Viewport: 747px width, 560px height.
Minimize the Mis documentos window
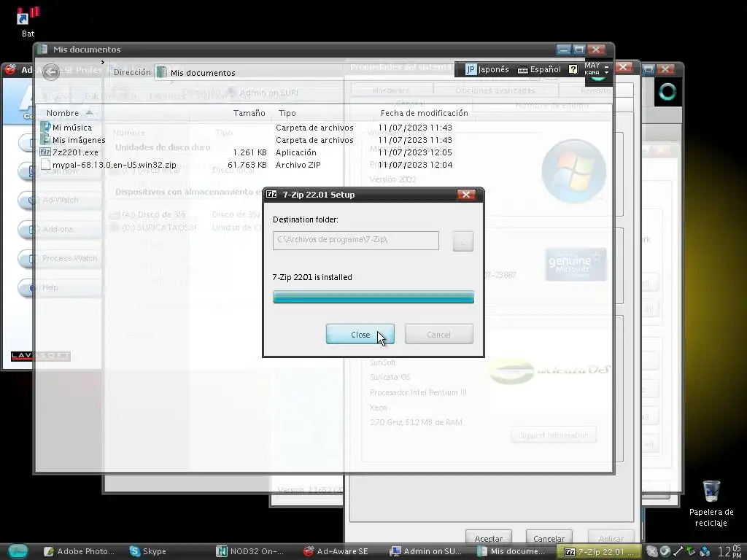click(x=563, y=49)
